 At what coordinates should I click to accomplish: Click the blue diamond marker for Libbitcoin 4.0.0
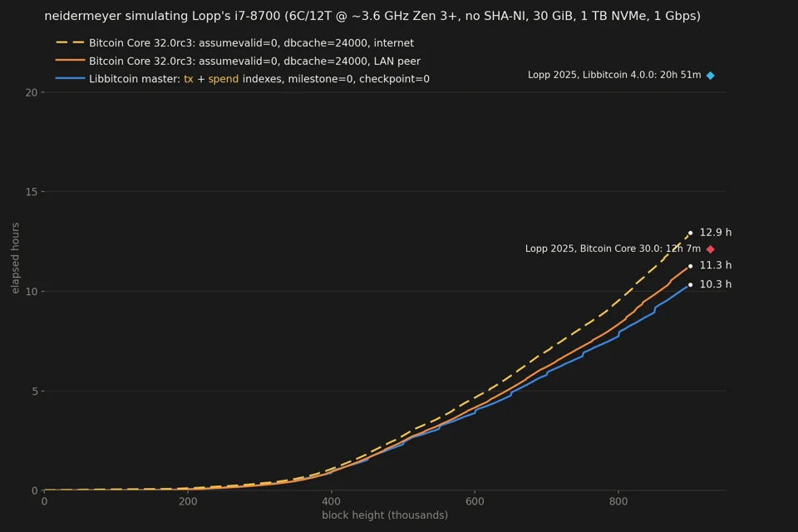pyautogui.click(x=711, y=76)
